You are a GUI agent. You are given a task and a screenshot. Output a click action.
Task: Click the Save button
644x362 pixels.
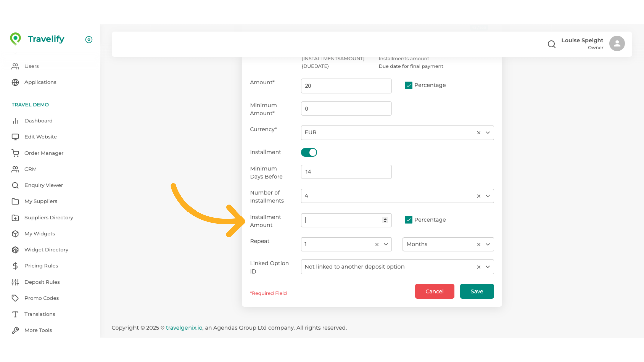point(477,291)
